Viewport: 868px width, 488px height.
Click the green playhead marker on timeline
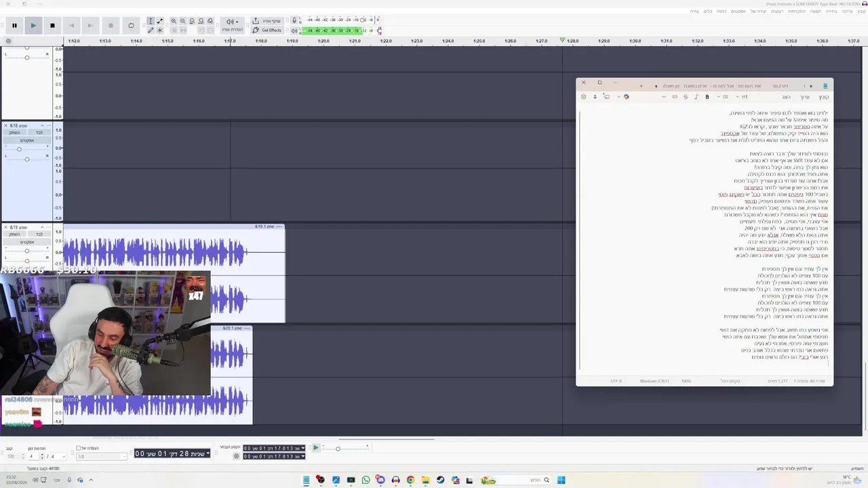[x=562, y=41]
